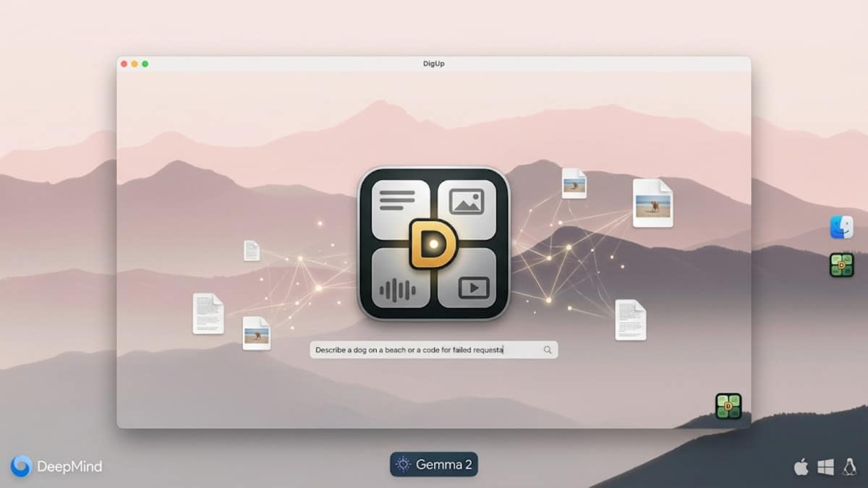Maximize DigUp with the green button
The image size is (868, 488).
click(x=145, y=64)
